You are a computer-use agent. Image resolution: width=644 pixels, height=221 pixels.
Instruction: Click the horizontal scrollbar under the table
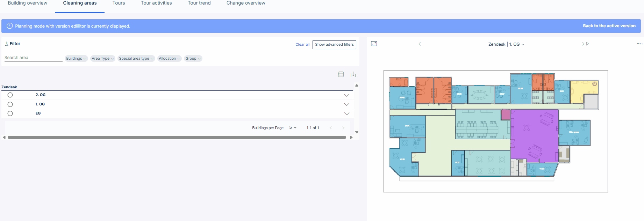coord(177,137)
